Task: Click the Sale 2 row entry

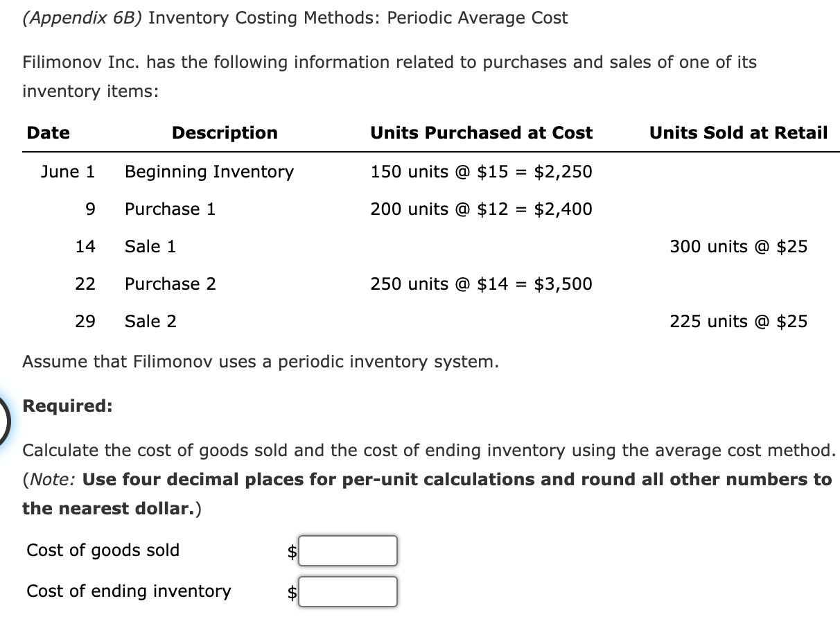Action: [150, 321]
